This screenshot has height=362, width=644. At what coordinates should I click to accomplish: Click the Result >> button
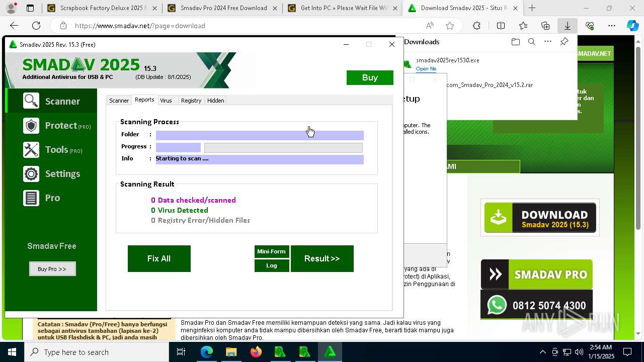pyautogui.click(x=322, y=258)
